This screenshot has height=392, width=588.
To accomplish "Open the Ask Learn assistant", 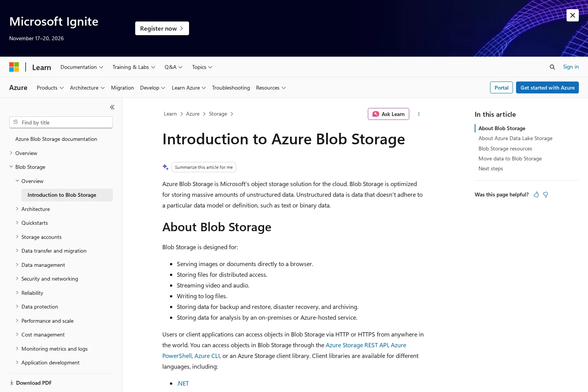I will [x=389, y=114].
